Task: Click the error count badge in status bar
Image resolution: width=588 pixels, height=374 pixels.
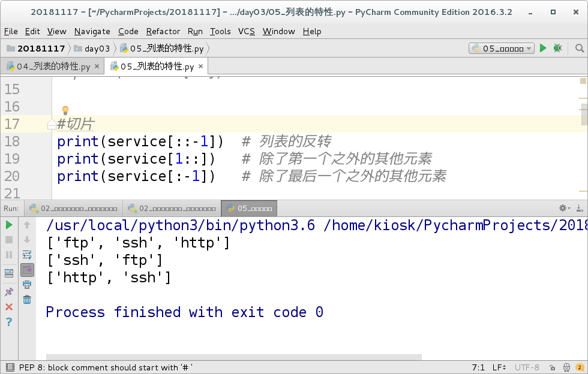Action: 580,367
